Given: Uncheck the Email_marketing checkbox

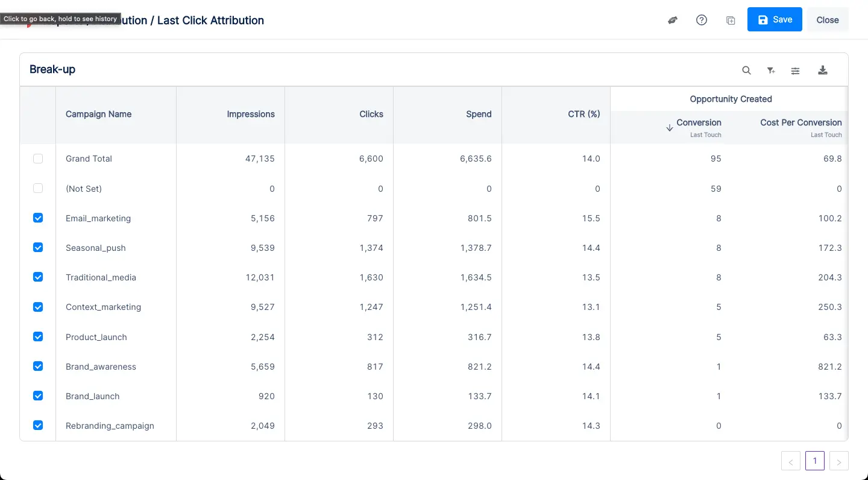Looking at the screenshot, I should click(38, 218).
